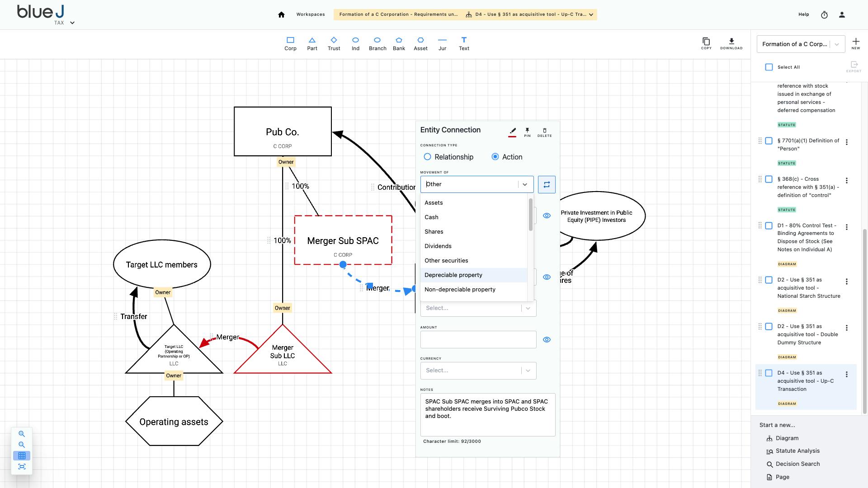868x488 pixels.
Task: Select the Corp entity tool
Action: tap(290, 43)
